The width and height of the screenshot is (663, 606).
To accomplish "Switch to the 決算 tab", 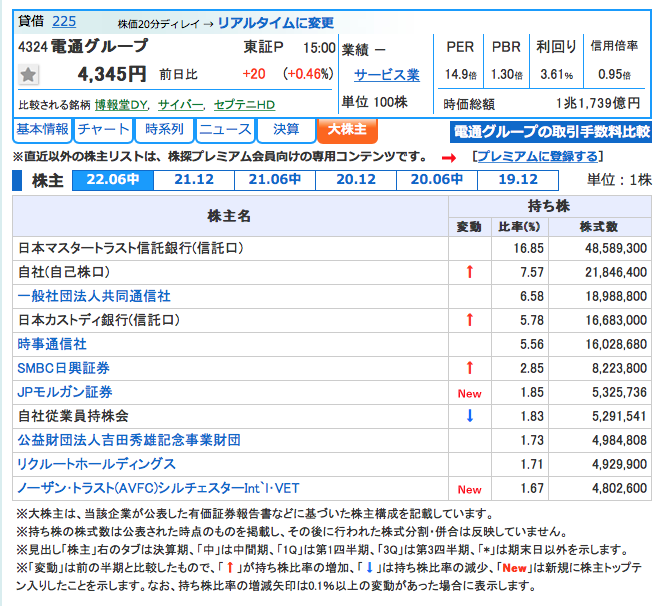I will pyautogui.click(x=286, y=129).
